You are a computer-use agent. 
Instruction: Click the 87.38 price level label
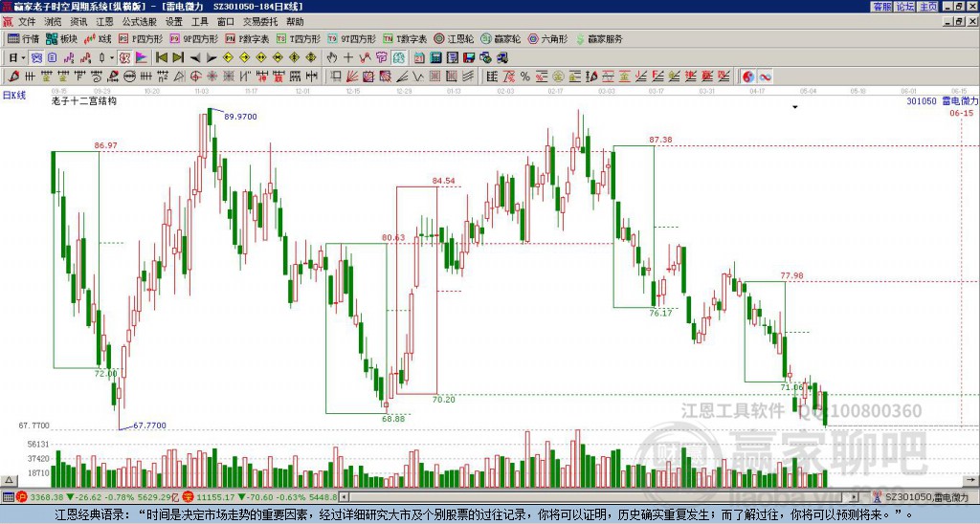click(x=660, y=140)
